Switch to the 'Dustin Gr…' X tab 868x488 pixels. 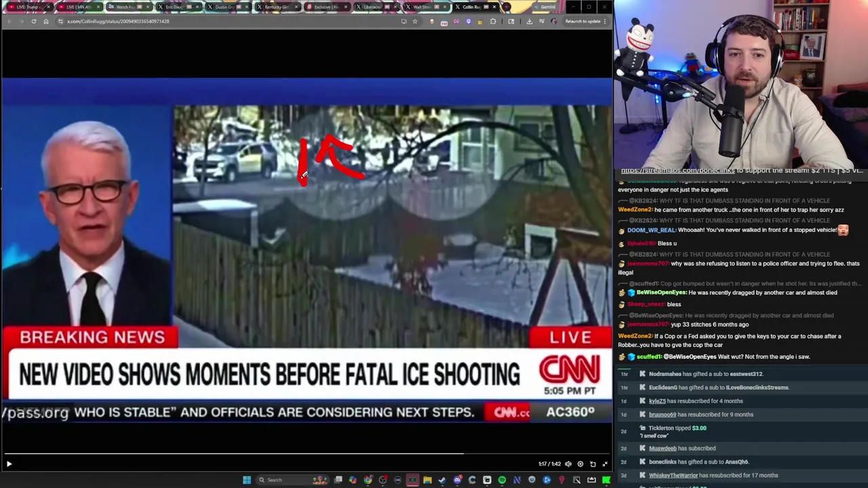tap(228, 7)
